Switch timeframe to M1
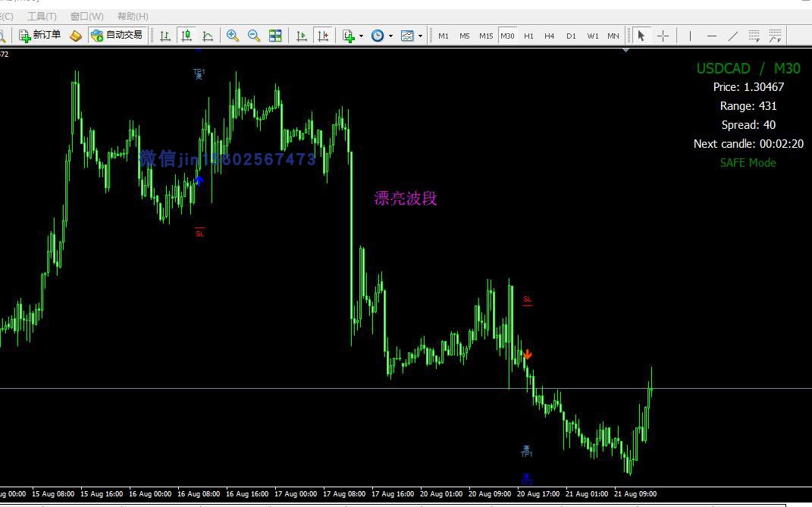 click(x=444, y=36)
